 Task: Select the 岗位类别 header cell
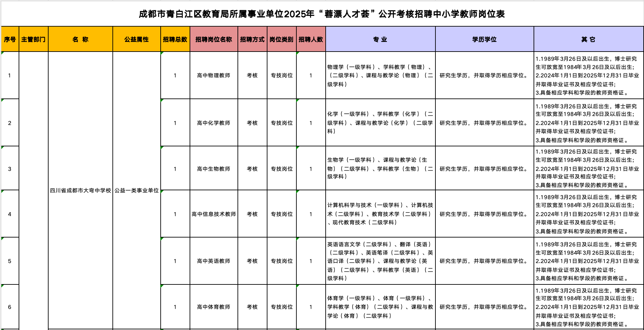[281, 39]
